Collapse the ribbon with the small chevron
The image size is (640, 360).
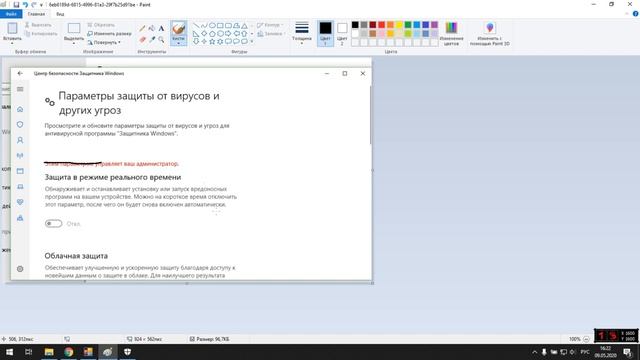tap(627, 14)
